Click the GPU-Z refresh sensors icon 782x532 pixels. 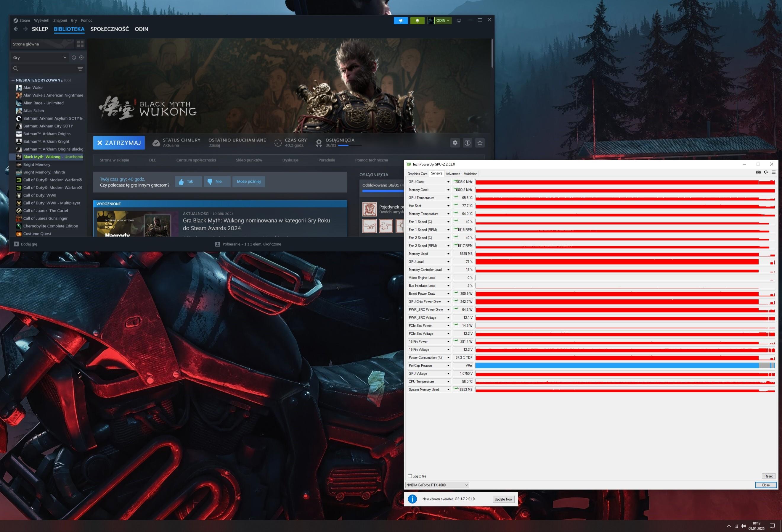[x=766, y=172]
